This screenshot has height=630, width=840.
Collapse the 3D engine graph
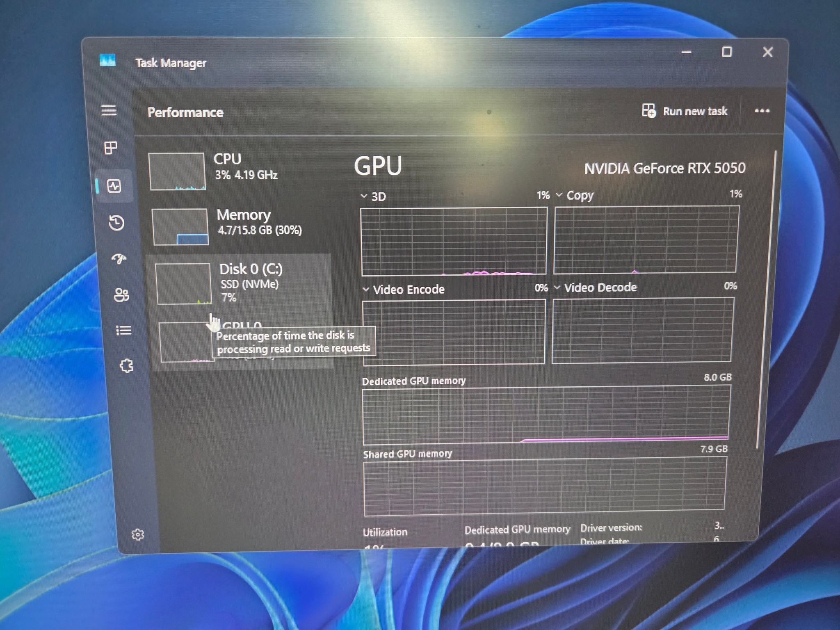363,196
